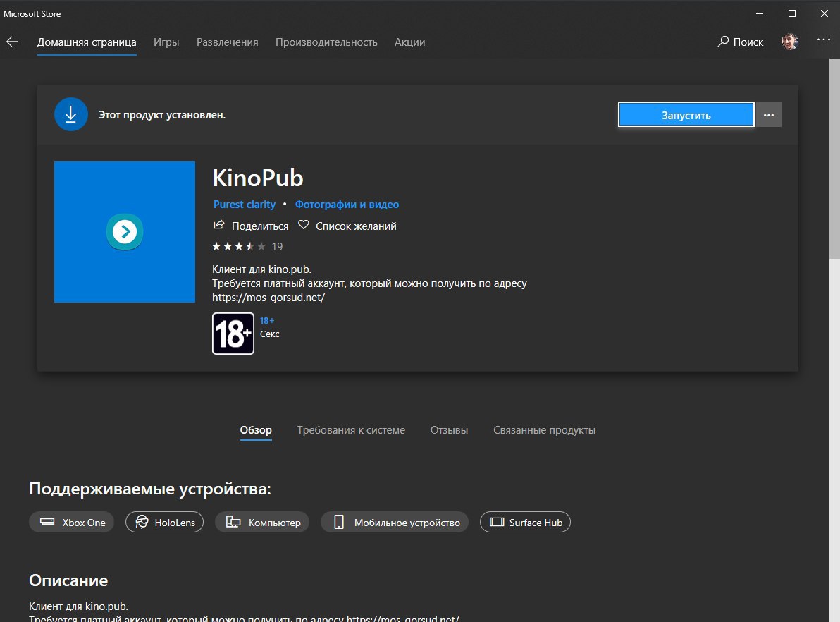
Task: Open the Развлечения tab
Action: [x=227, y=42]
